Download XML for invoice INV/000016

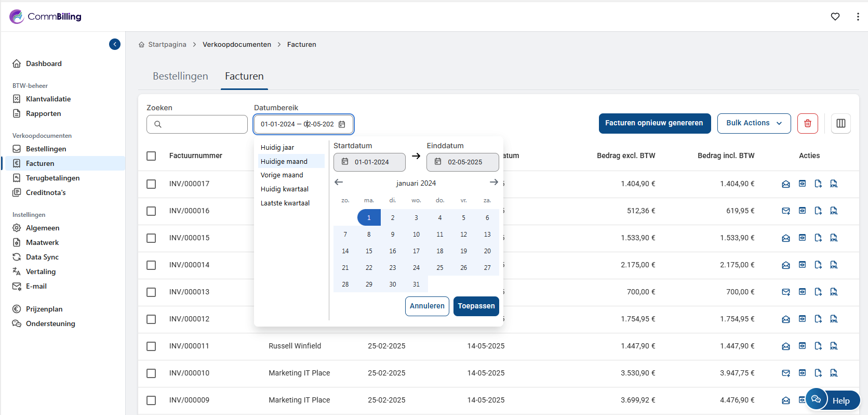(x=834, y=211)
